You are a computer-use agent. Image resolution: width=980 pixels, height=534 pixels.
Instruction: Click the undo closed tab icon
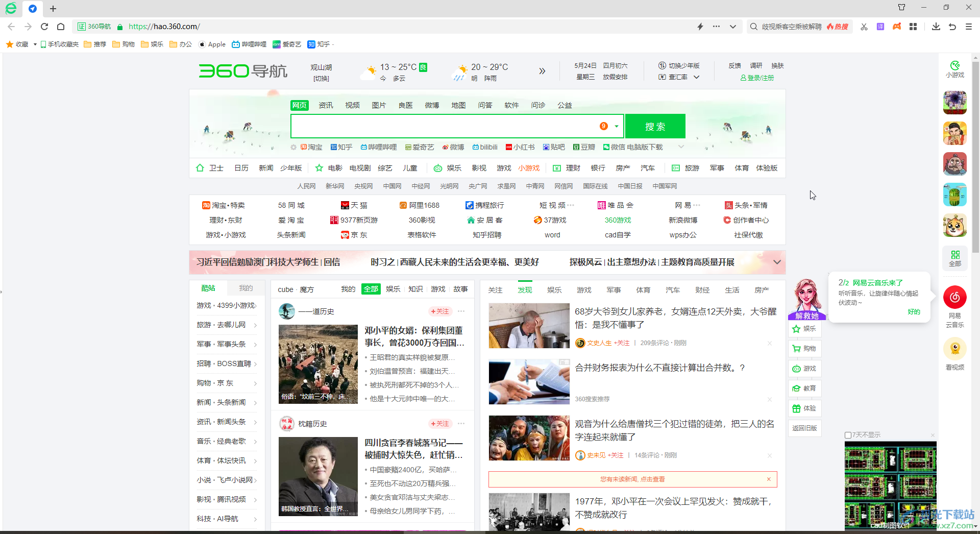[x=952, y=27]
